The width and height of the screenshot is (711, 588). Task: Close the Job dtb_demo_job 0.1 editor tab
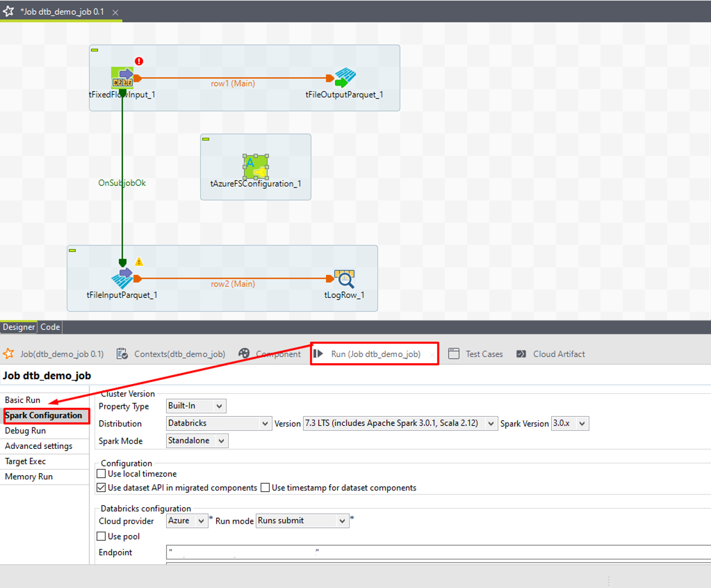[x=115, y=12]
